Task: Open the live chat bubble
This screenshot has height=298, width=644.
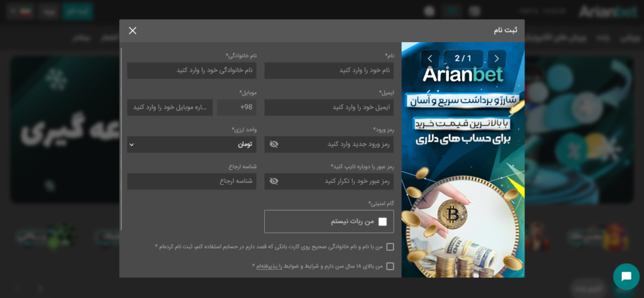Action: point(626,277)
